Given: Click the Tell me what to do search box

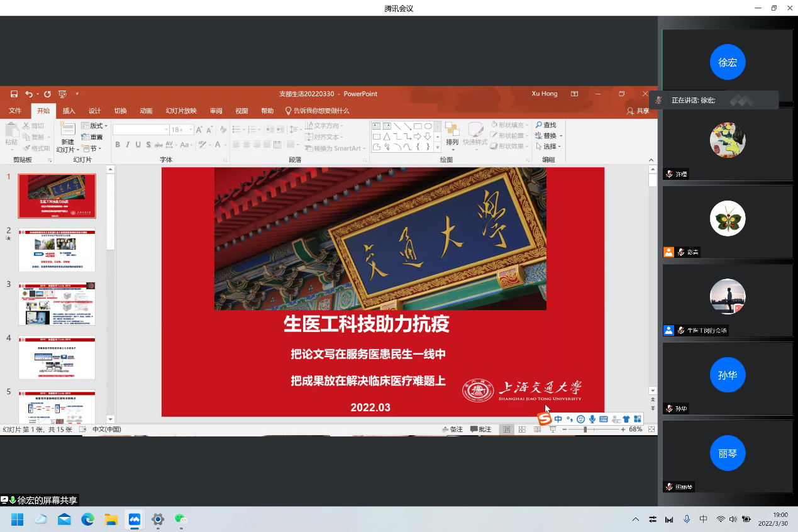Looking at the screenshot, I should [x=317, y=111].
